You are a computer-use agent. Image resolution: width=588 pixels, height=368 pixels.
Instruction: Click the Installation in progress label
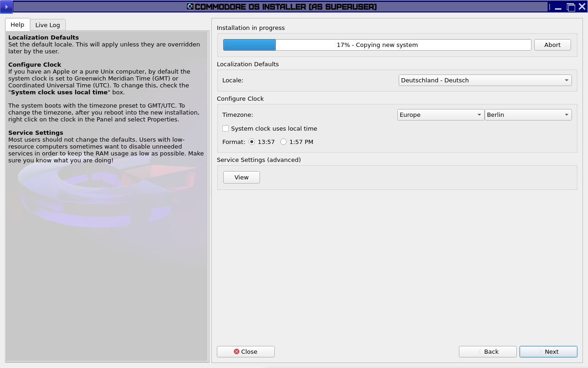(251, 28)
